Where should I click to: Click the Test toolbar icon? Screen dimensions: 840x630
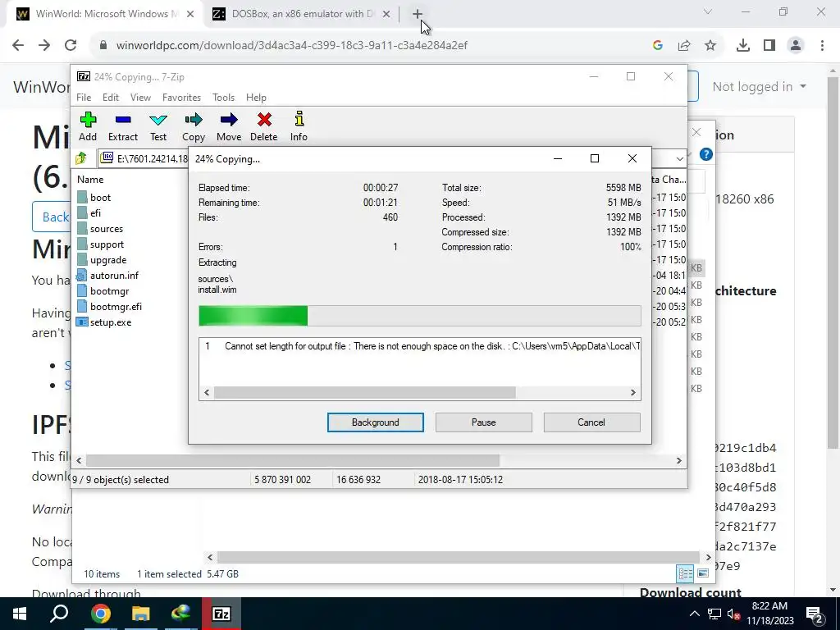(x=158, y=127)
